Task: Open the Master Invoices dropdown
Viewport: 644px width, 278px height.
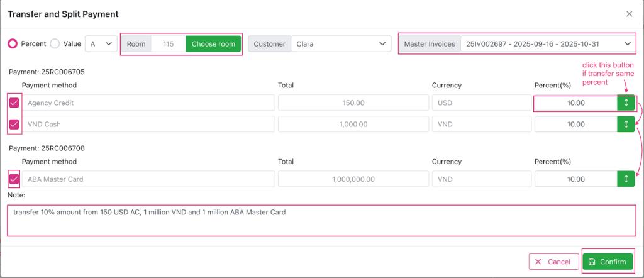Action: [547, 44]
